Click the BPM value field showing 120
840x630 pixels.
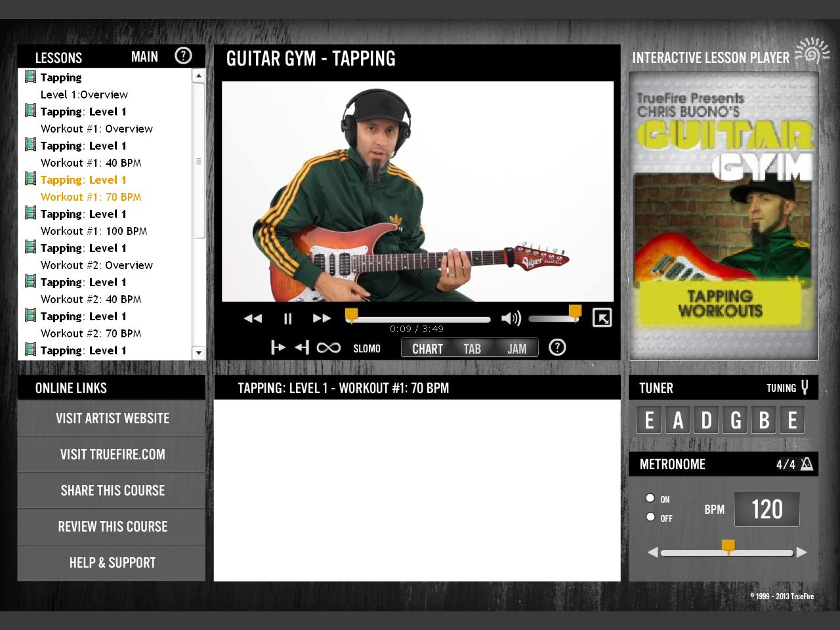point(766,509)
